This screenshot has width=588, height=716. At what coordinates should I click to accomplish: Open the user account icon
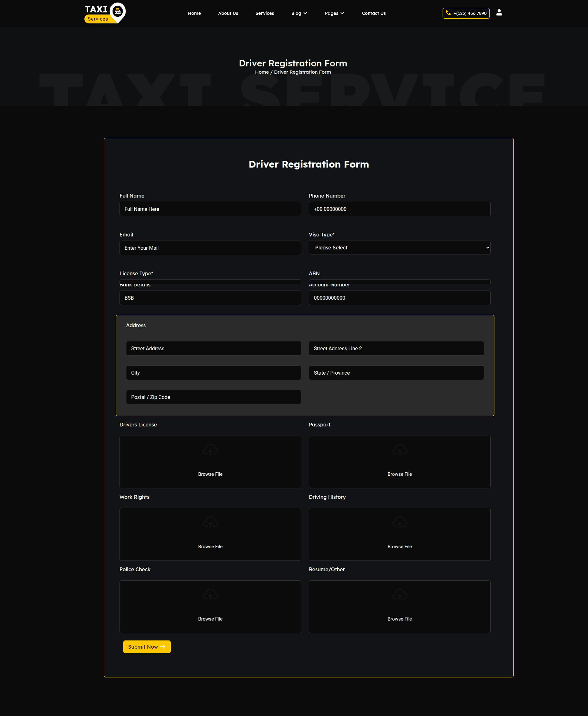499,13
